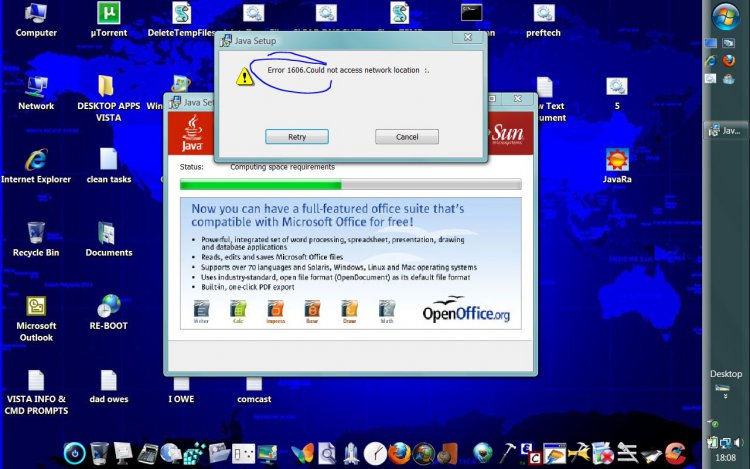Launch Internet Explorer from quick launch
Screen dimensions: 750x469
pos(711,61)
